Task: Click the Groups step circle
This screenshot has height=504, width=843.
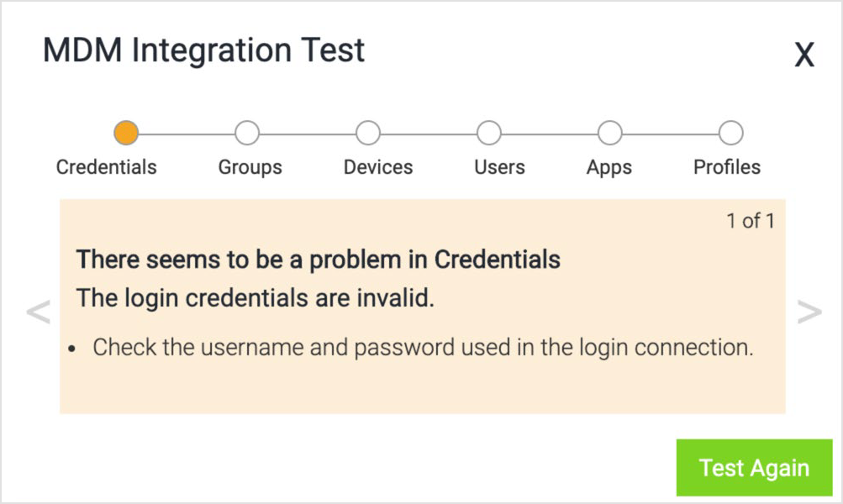Action: click(x=249, y=131)
